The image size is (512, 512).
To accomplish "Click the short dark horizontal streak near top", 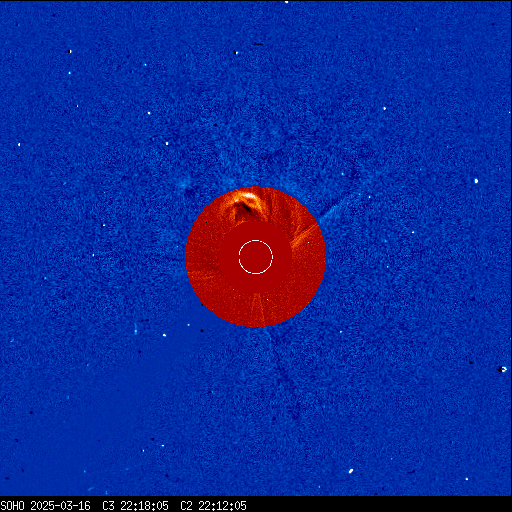I will point(257,44).
